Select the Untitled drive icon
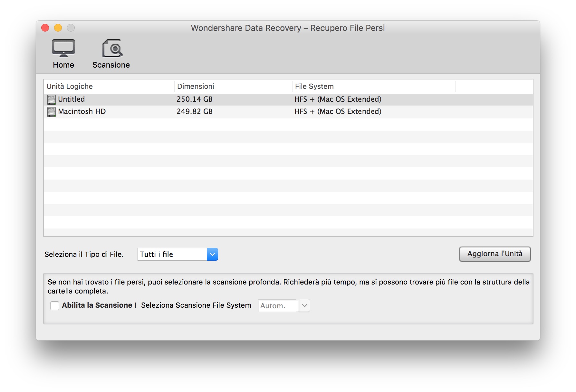 [51, 99]
